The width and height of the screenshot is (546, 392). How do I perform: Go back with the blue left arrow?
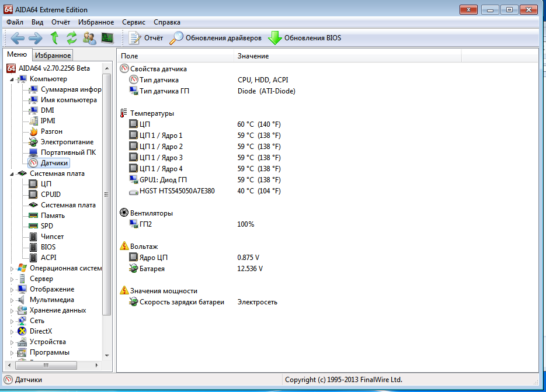point(18,38)
